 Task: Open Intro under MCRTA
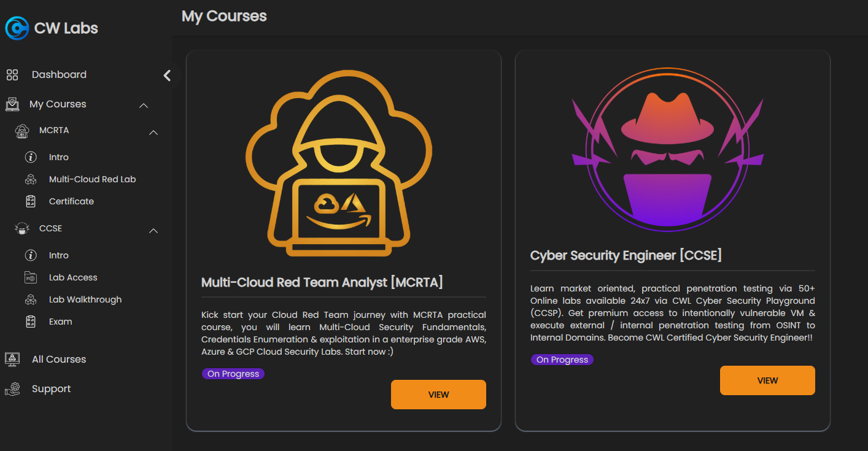(59, 157)
